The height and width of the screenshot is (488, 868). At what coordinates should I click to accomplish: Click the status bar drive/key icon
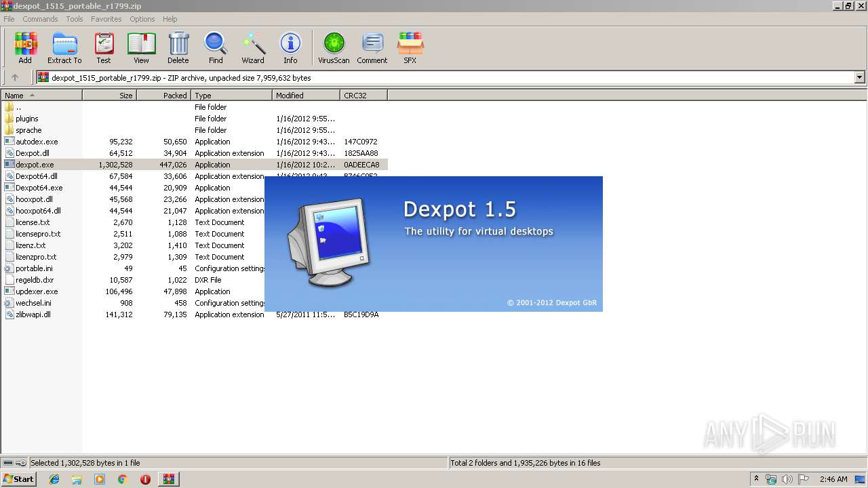(x=14, y=463)
